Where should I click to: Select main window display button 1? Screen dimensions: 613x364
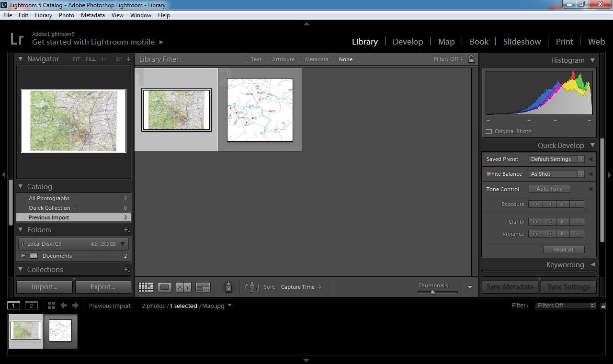(13, 305)
